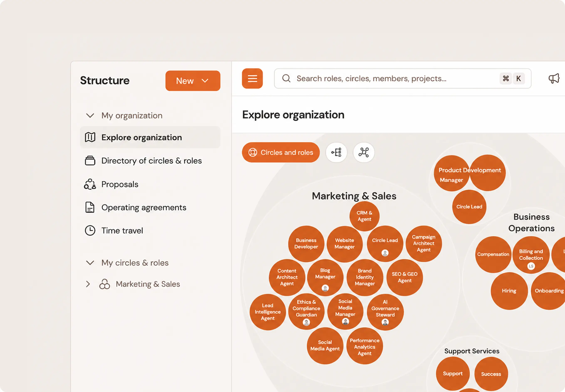Select the Compensation role bubble

tap(493, 254)
